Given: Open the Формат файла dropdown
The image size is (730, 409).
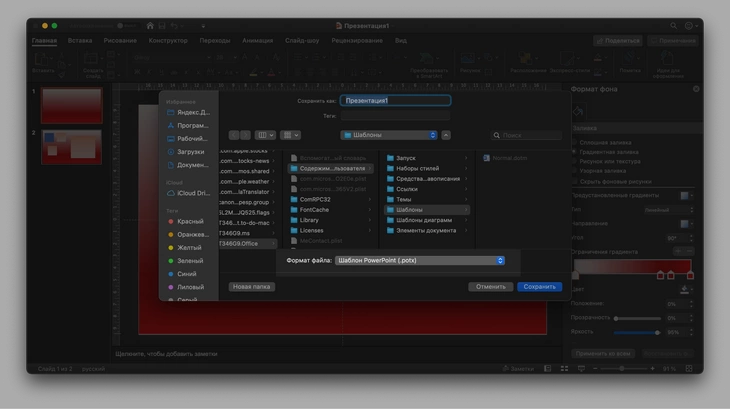Looking at the screenshot, I should coord(420,261).
